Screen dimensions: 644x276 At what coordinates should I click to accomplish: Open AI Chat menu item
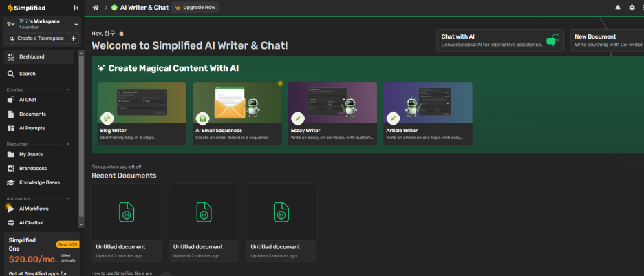click(x=39, y=100)
